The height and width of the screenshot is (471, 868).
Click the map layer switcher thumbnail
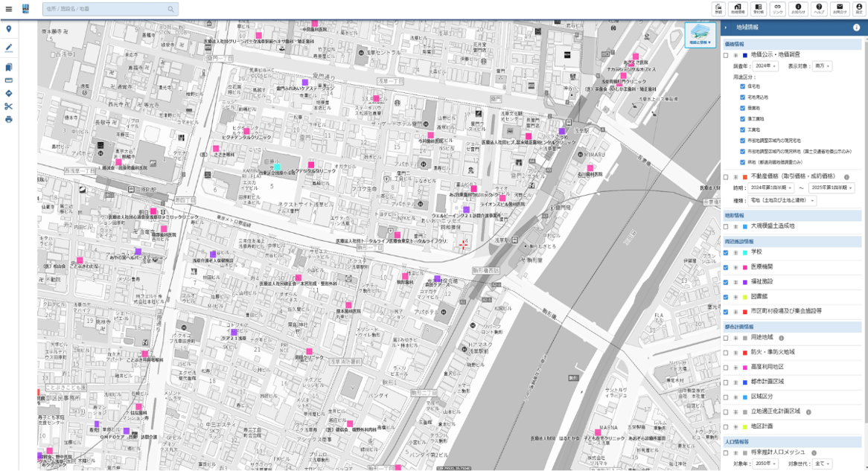point(700,35)
